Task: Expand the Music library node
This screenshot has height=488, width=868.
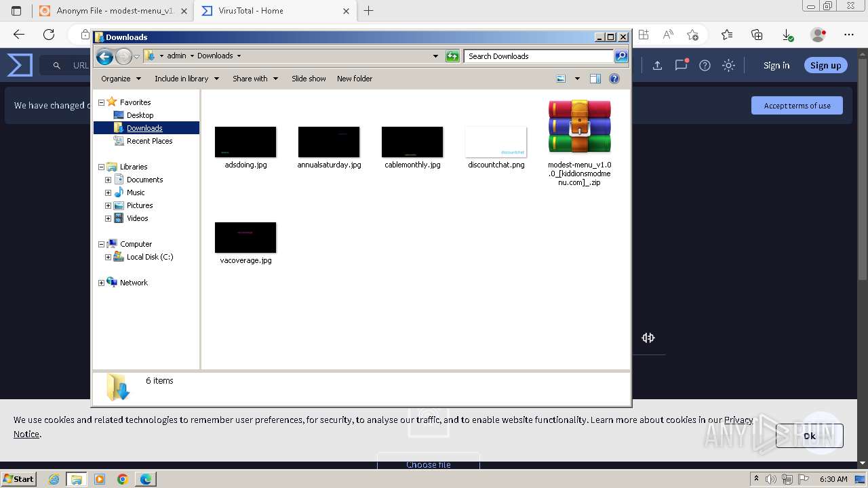Action: click(108, 192)
